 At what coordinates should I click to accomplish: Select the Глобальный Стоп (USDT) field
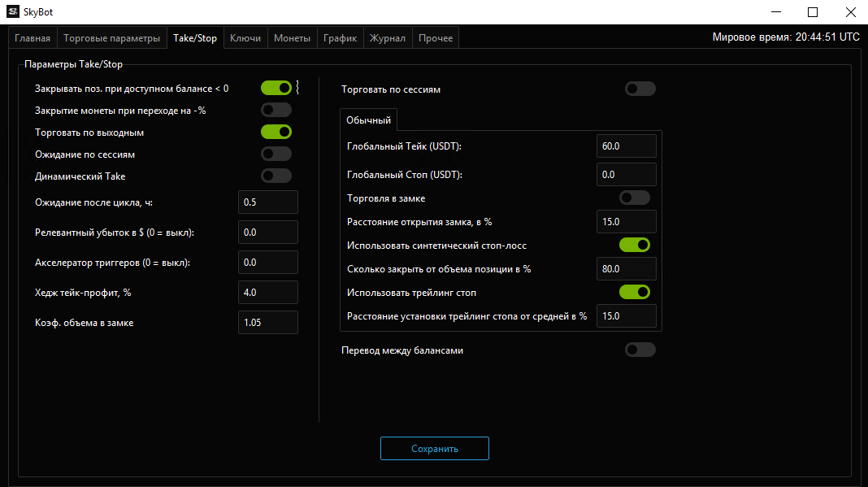coord(627,175)
